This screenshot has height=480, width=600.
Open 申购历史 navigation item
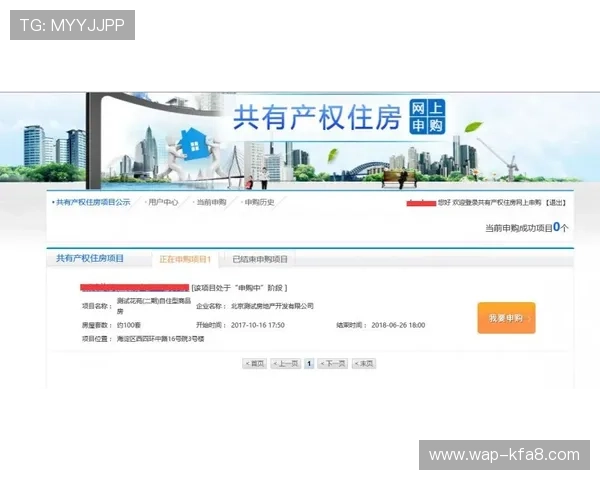pos(259,202)
